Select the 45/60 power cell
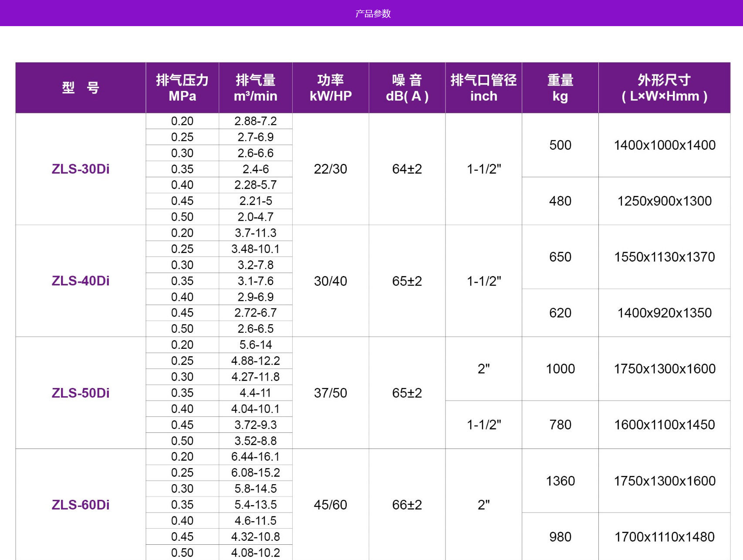Screen dimensions: 743x560 [331, 505]
